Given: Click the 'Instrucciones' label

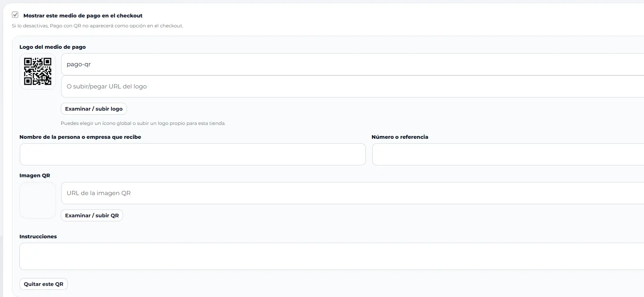Looking at the screenshot, I should coord(38,236).
